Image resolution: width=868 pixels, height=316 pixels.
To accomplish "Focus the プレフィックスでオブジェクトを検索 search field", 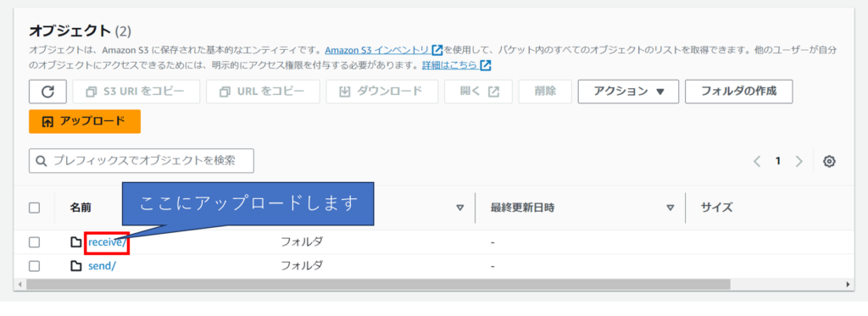I will pos(142,160).
